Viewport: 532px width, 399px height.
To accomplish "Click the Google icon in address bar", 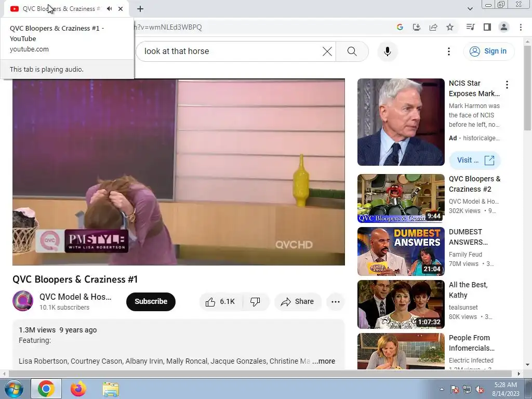I will point(400,27).
